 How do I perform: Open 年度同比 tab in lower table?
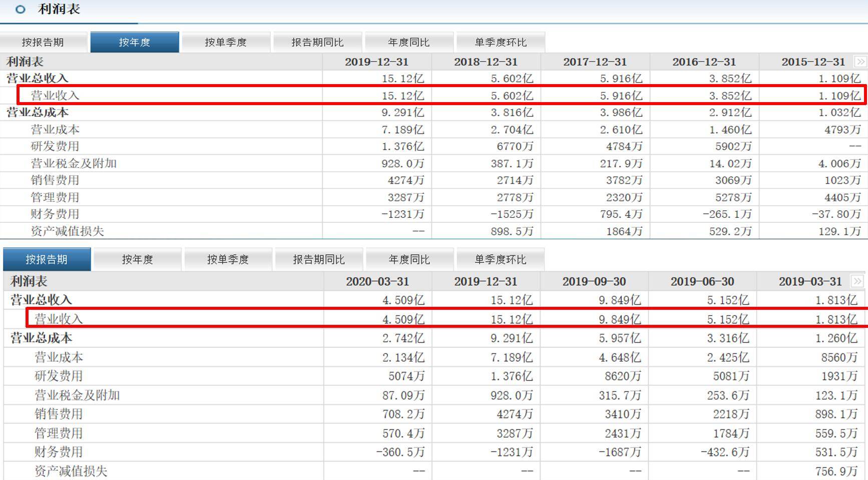click(x=409, y=259)
